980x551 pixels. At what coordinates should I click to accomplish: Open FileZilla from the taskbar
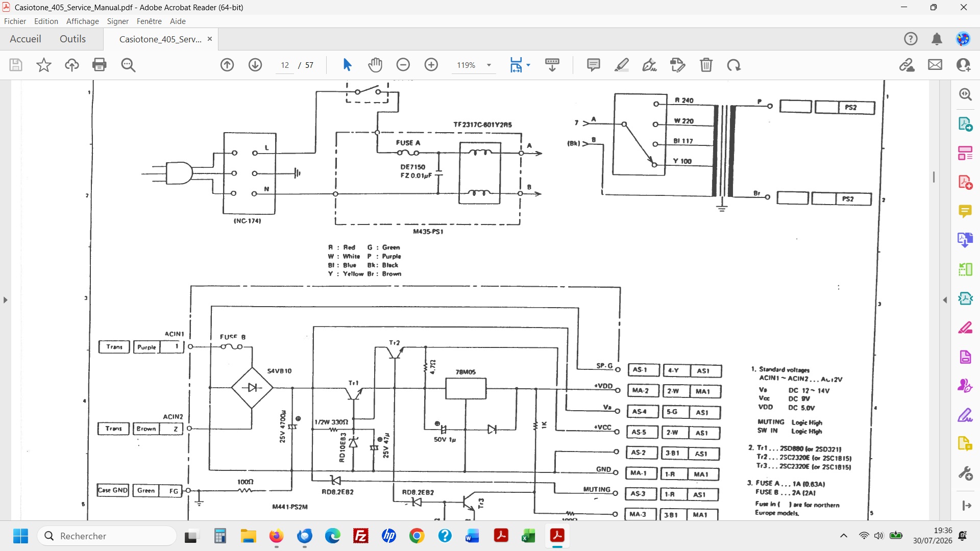coord(361,536)
